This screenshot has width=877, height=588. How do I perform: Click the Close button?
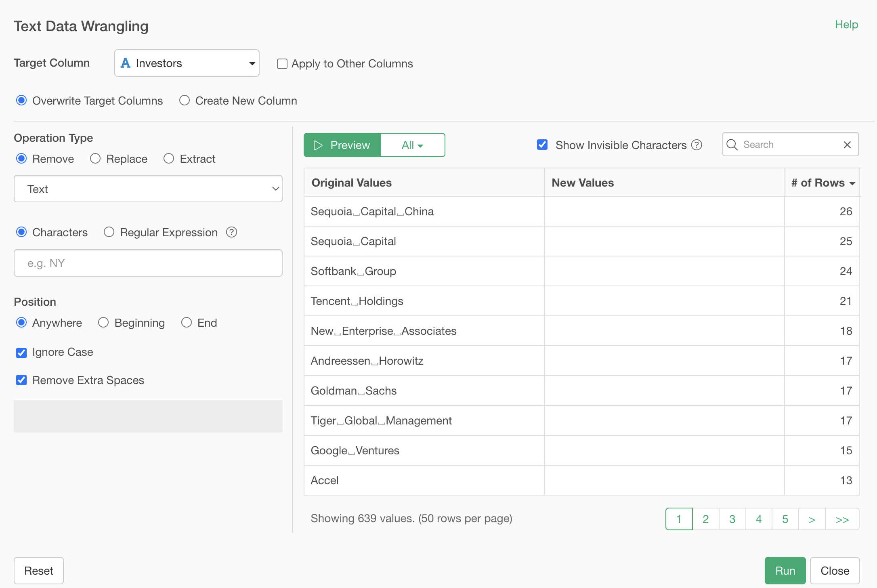[x=835, y=571]
